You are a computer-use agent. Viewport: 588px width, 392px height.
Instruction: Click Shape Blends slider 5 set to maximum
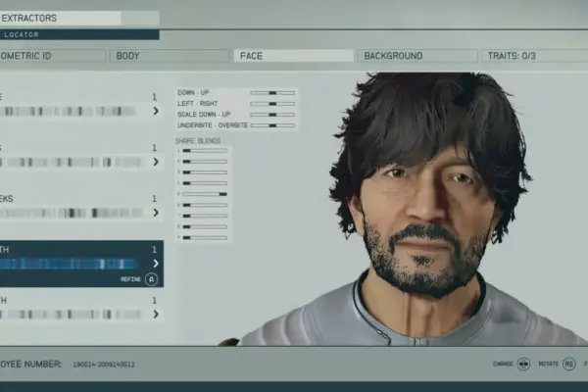pos(205,194)
